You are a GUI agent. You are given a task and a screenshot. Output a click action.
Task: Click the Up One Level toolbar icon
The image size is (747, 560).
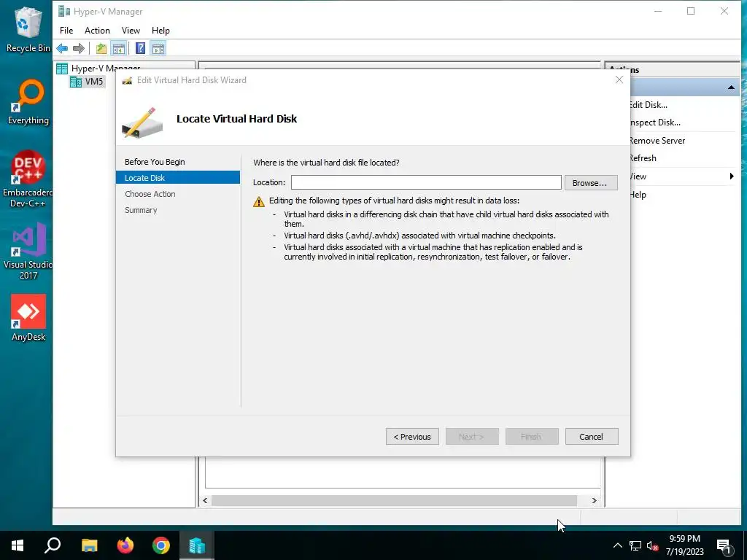click(x=101, y=48)
